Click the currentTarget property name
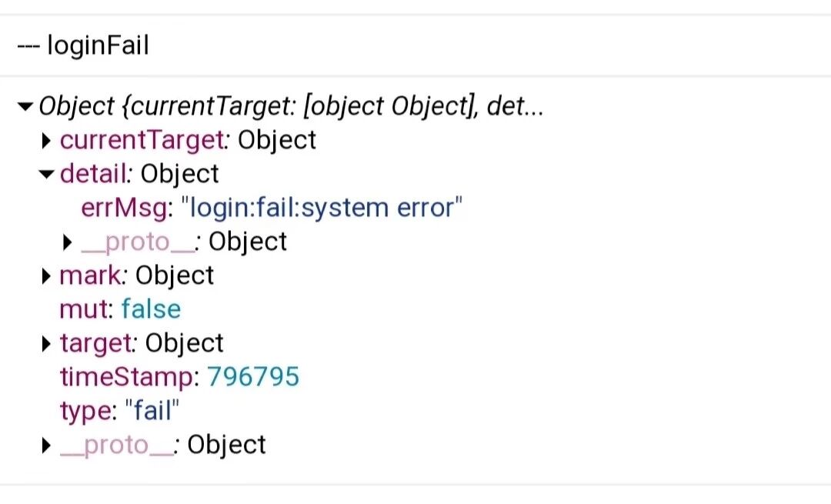Screen dimensions: 831x504 pyautogui.click(x=142, y=140)
